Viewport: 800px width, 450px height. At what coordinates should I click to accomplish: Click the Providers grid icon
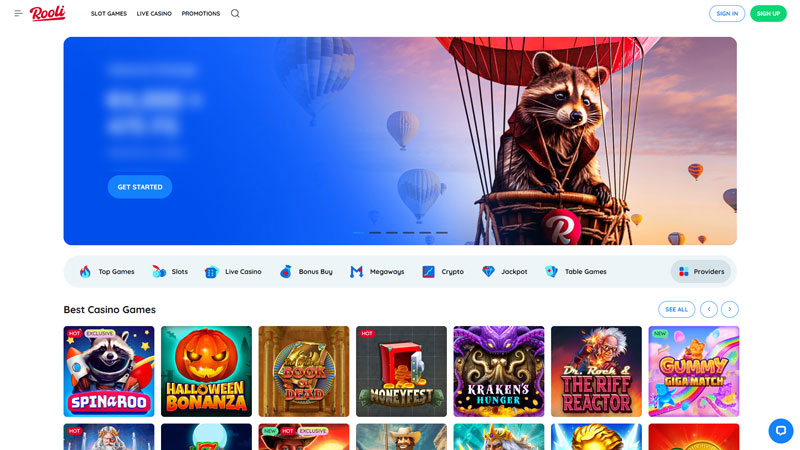point(684,271)
